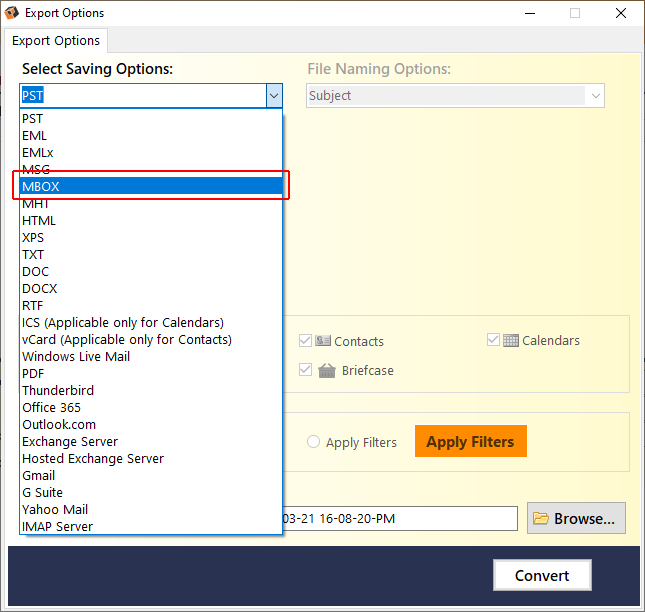Click the application logo in title bar
The image size is (645, 612).
[12, 13]
